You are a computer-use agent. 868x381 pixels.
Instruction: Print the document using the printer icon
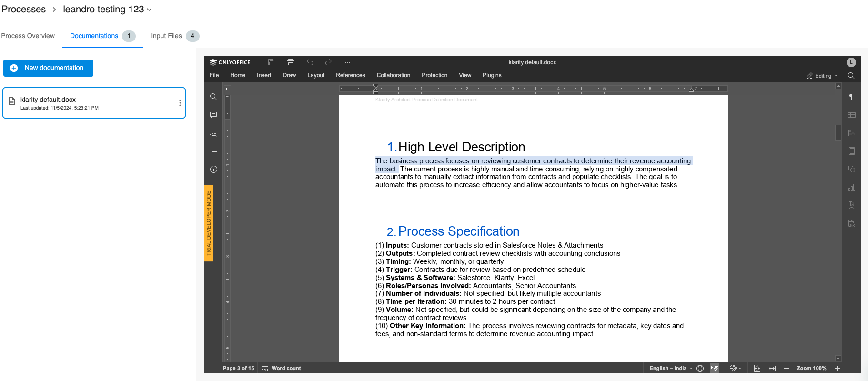(291, 62)
